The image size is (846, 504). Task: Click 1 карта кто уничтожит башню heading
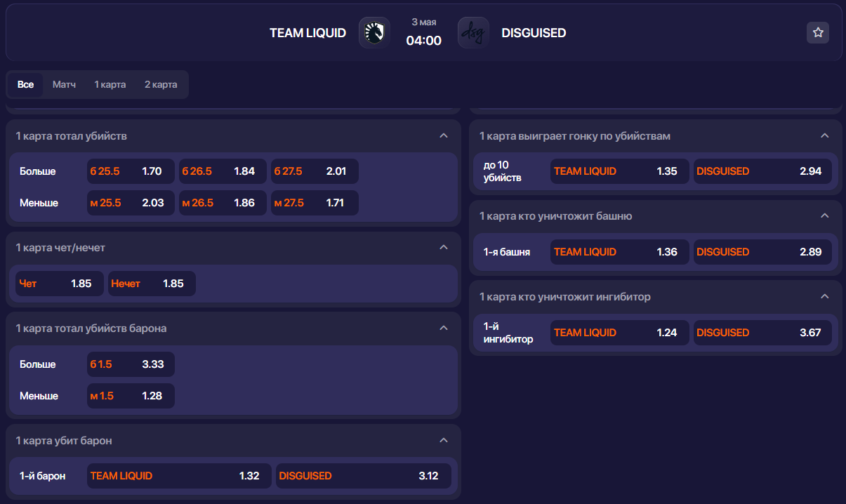[x=556, y=215]
